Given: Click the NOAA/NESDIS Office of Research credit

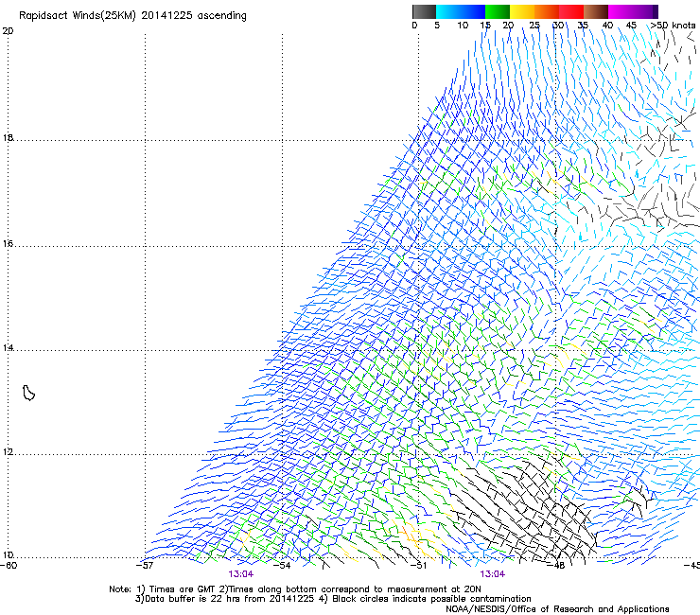Looking at the screenshot, I should 557,609.
